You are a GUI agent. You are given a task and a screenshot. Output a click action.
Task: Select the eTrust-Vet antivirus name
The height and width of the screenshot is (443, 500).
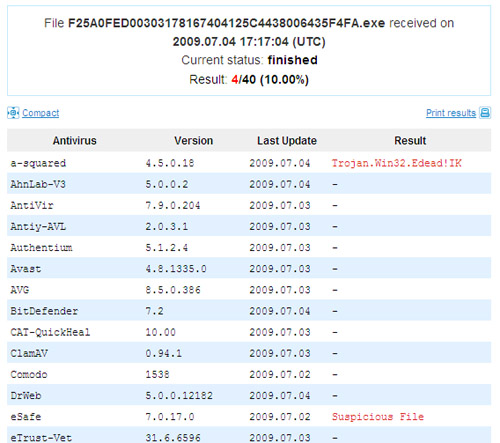point(41,438)
